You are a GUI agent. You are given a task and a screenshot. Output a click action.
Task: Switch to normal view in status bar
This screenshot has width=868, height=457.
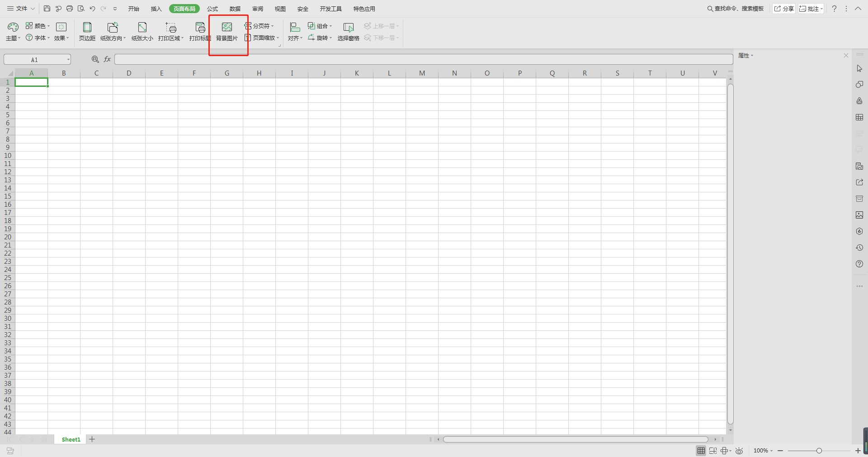tap(701, 451)
